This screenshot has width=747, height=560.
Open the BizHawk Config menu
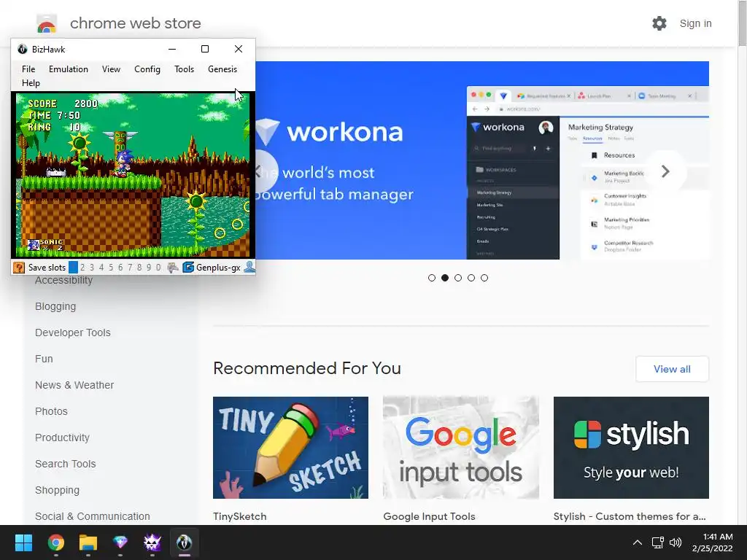click(147, 69)
